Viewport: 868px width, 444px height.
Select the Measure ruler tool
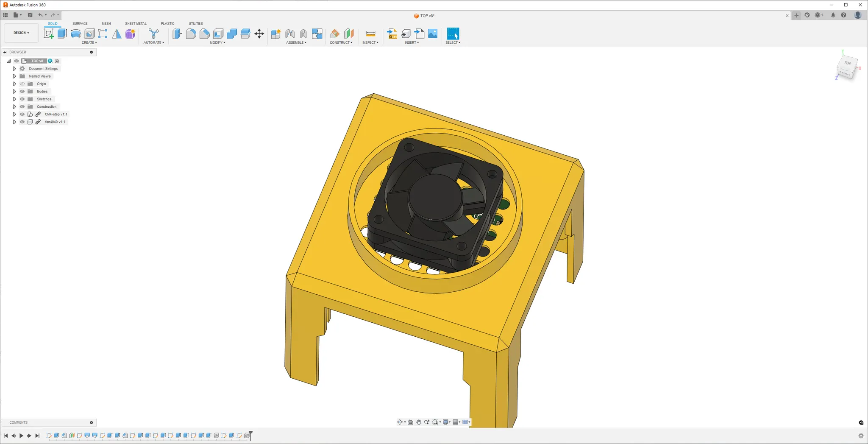[370, 34]
